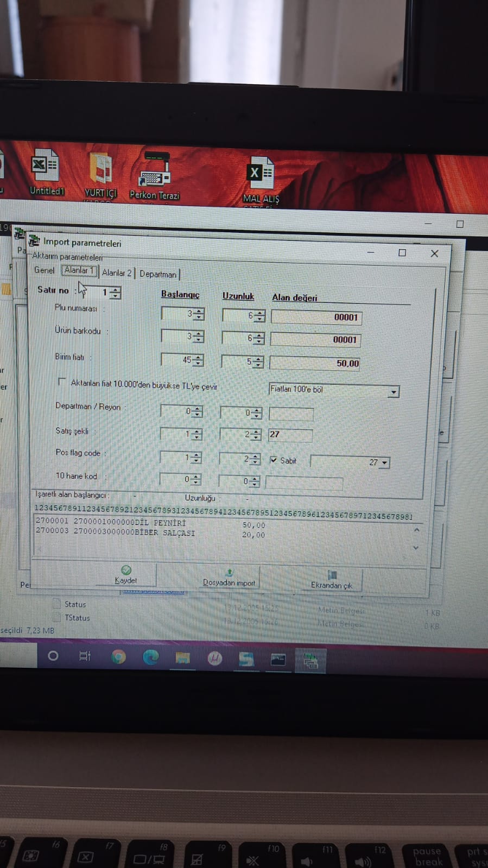Click the Birim fiatı Alan değeri 50,00 field

(x=315, y=363)
